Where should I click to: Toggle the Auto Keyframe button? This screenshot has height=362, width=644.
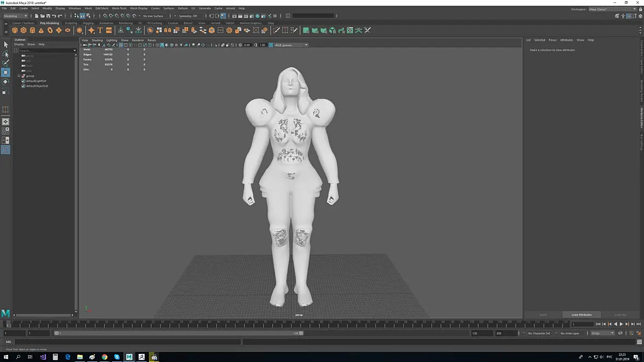pos(631,333)
